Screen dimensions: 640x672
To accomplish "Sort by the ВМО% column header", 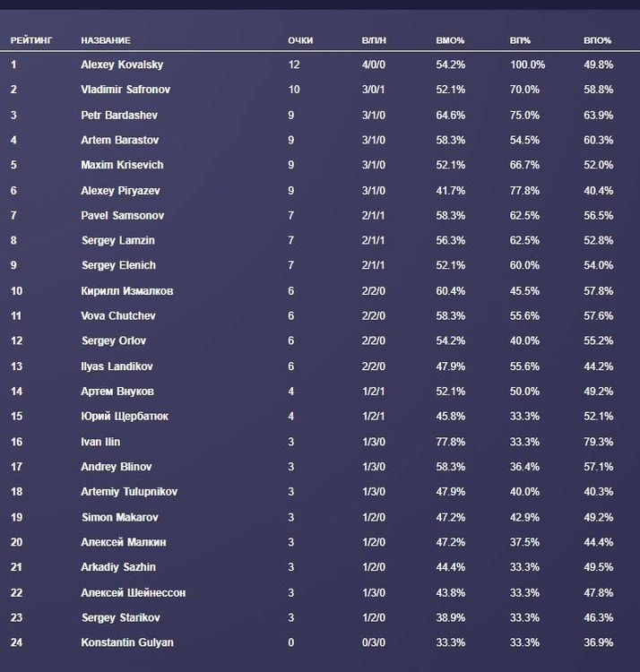I will coord(450,40).
